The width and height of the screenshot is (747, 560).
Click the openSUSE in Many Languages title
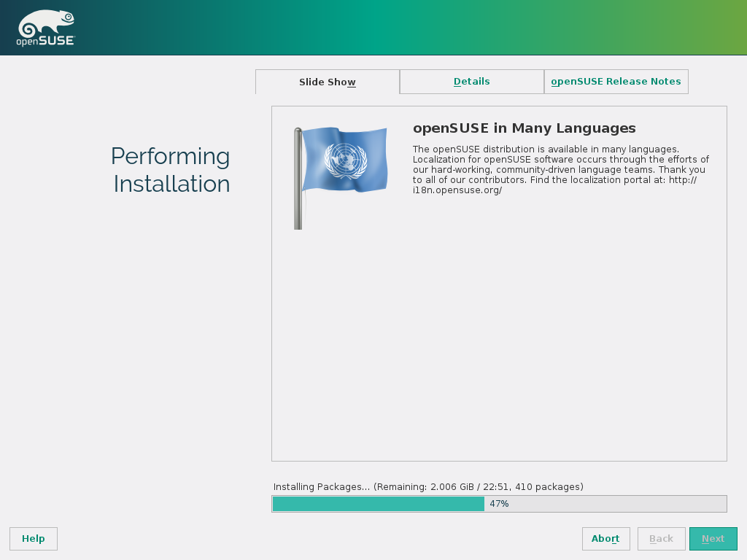coord(524,128)
